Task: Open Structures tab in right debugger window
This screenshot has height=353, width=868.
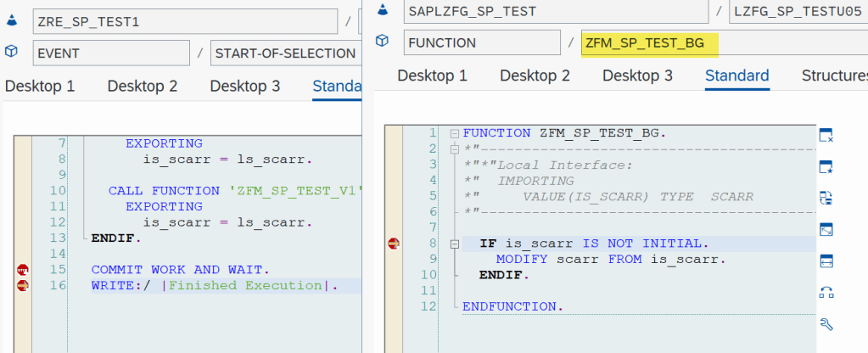Action: pos(835,76)
